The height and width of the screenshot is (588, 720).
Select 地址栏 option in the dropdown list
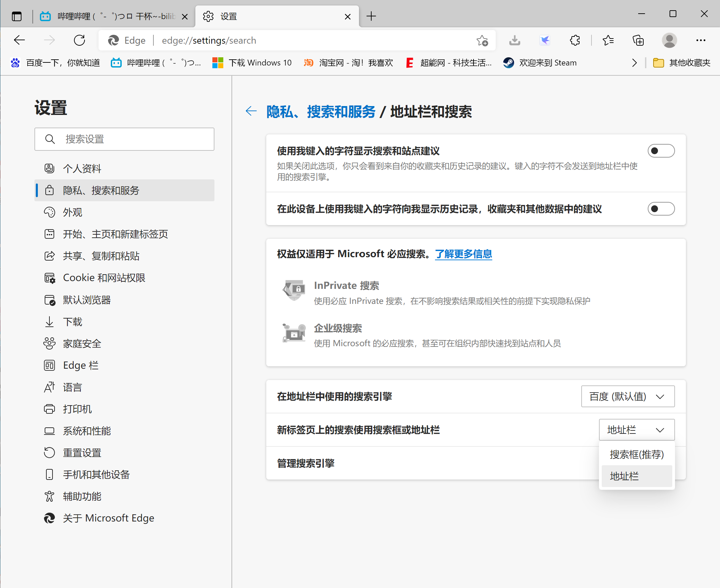pyautogui.click(x=636, y=476)
